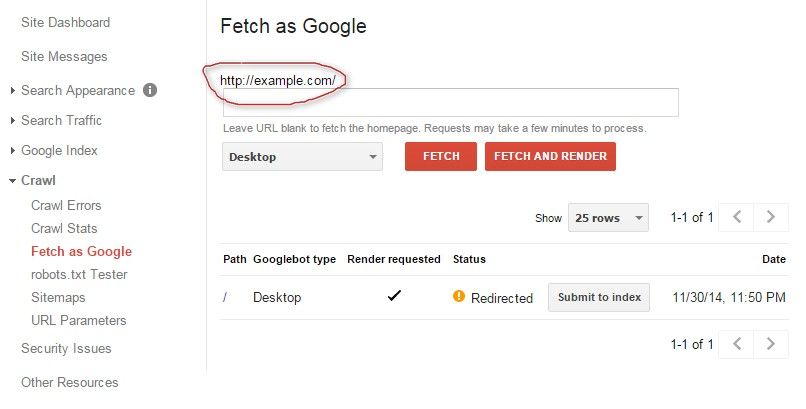Viewport: 806px width, 409px height.
Task: Click the render requested checkmark
Action: point(394,296)
